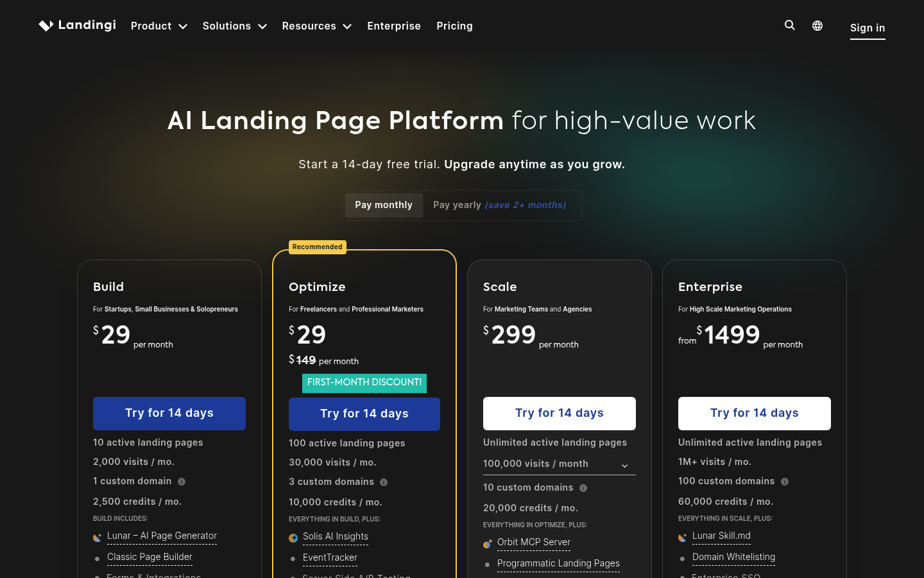
Task: Click the Lunar Skill.md icon
Action: click(x=683, y=538)
